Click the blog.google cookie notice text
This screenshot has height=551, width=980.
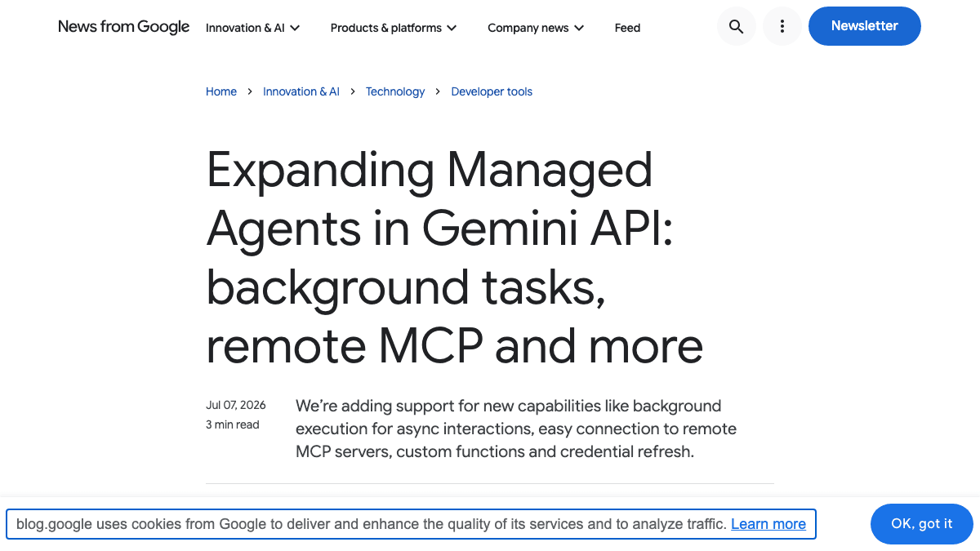tap(372, 524)
